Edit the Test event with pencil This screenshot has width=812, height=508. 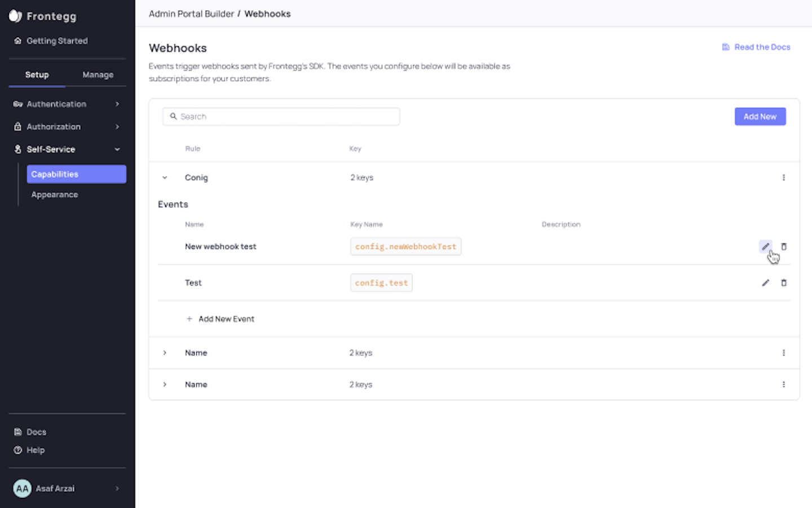click(765, 283)
